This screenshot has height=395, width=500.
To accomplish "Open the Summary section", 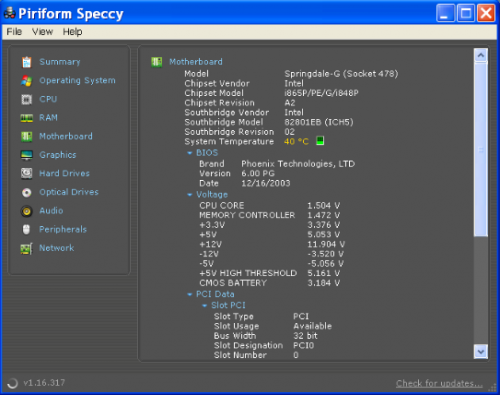I will [x=60, y=62].
